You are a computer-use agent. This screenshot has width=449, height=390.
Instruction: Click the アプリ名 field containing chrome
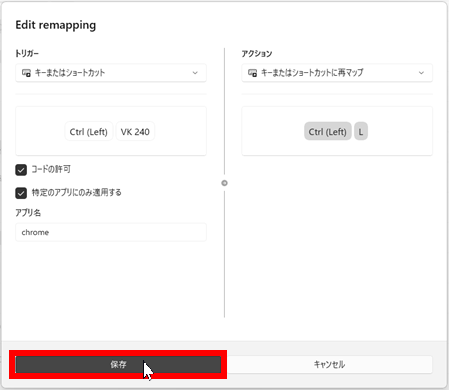click(111, 232)
